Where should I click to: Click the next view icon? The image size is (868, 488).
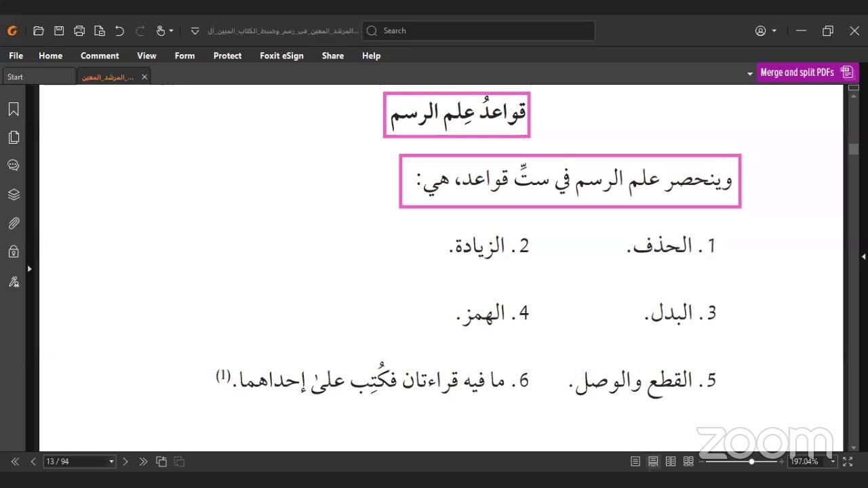point(180,462)
